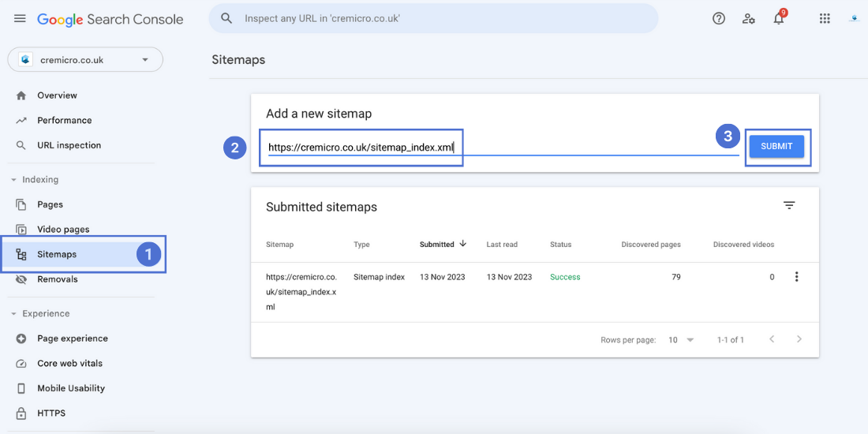The height and width of the screenshot is (434, 868).
Task: Sort by the Type column header
Action: pyautogui.click(x=361, y=244)
